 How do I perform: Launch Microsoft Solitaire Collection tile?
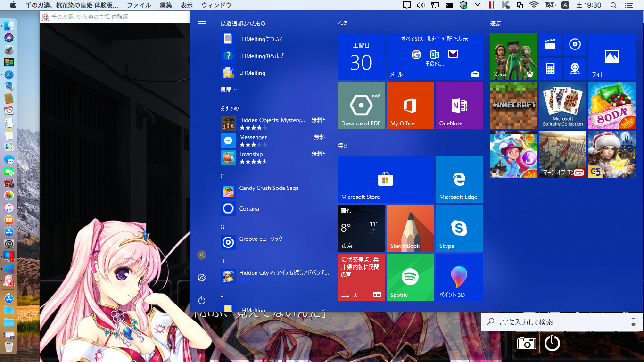(563, 106)
